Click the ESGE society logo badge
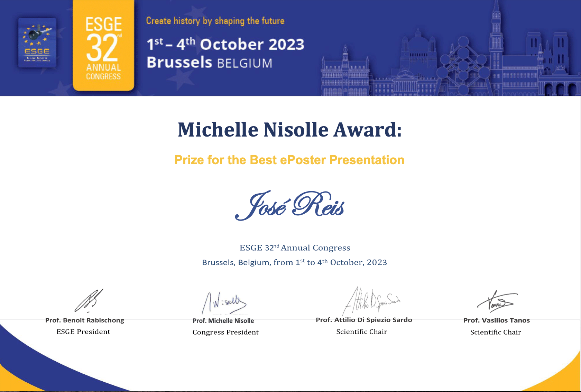The width and height of the screenshot is (581, 392). click(x=37, y=43)
